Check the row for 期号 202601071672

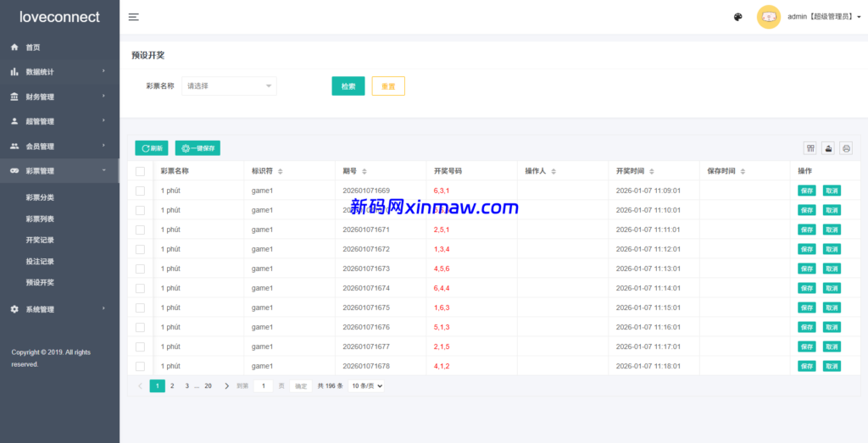(140, 249)
